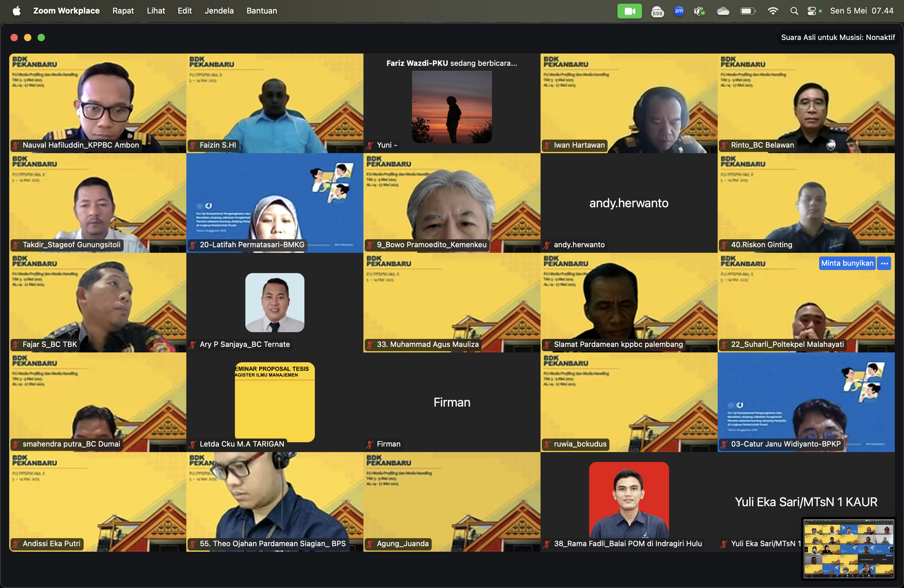Viewport: 904px width, 588px height.
Task: Click muted mic icon on Rinto_BC Belawan
Action: click(724, 145)
